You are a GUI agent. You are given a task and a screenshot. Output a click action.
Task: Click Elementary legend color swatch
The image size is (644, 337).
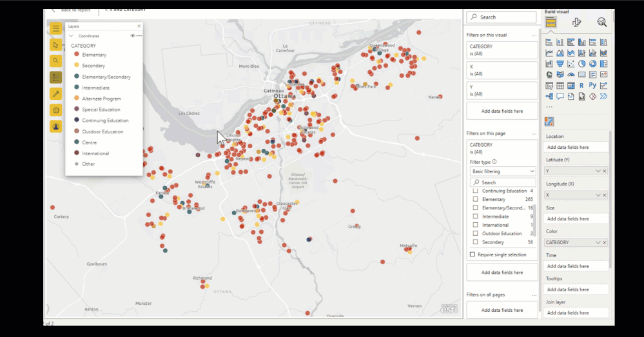tap(77, 54)
